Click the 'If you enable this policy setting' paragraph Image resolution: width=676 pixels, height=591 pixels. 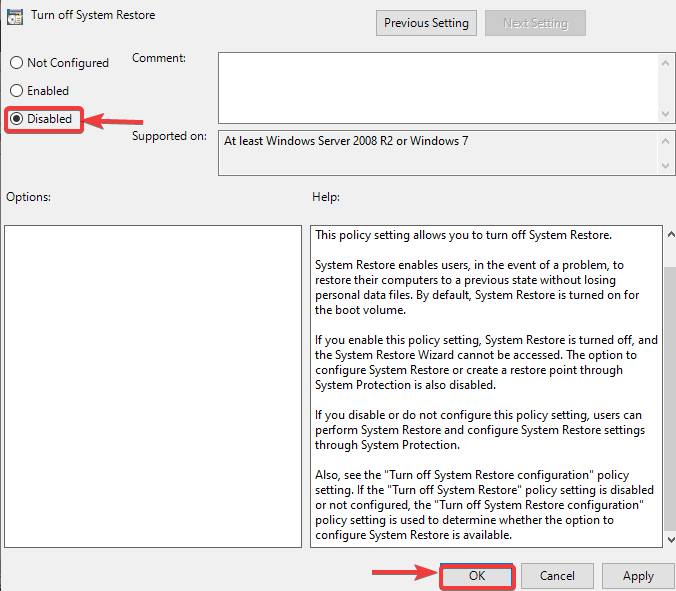tap(486, 362)
